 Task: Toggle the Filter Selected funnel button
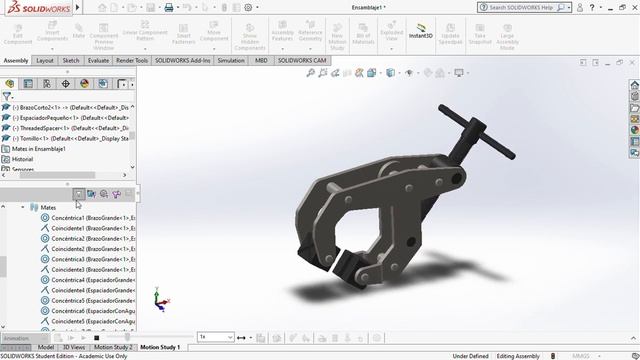coord(116,194)
